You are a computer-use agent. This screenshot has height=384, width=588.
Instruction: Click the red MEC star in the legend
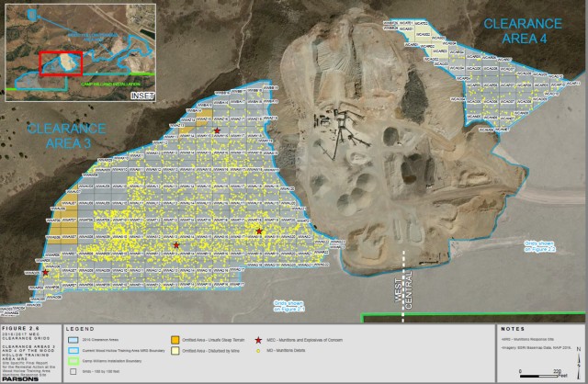tap(258, 340)
